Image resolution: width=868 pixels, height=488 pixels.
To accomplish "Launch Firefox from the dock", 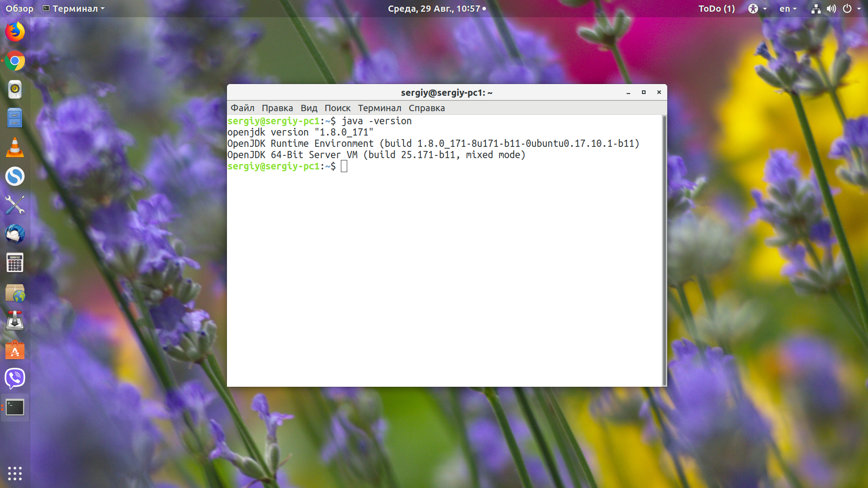I will (15, 32).
